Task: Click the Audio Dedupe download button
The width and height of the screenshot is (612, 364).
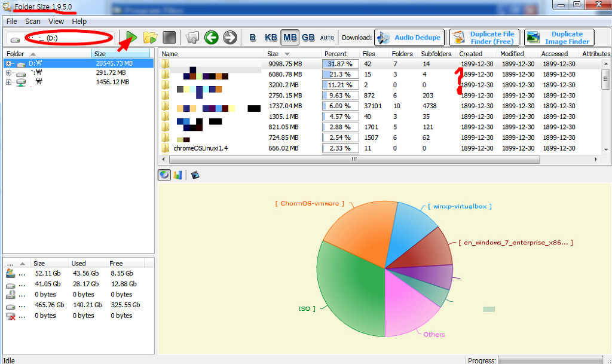Action: (409, 38)
